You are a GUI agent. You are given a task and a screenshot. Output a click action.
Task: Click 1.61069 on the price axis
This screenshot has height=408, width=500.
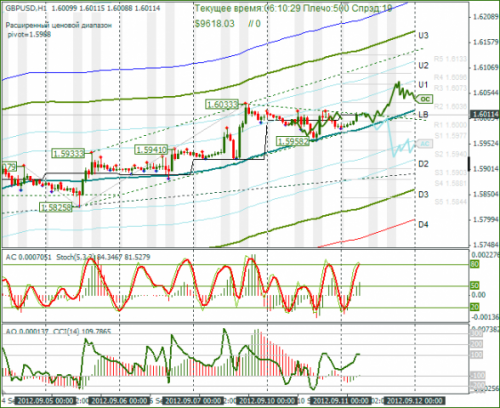coord(485,67)
